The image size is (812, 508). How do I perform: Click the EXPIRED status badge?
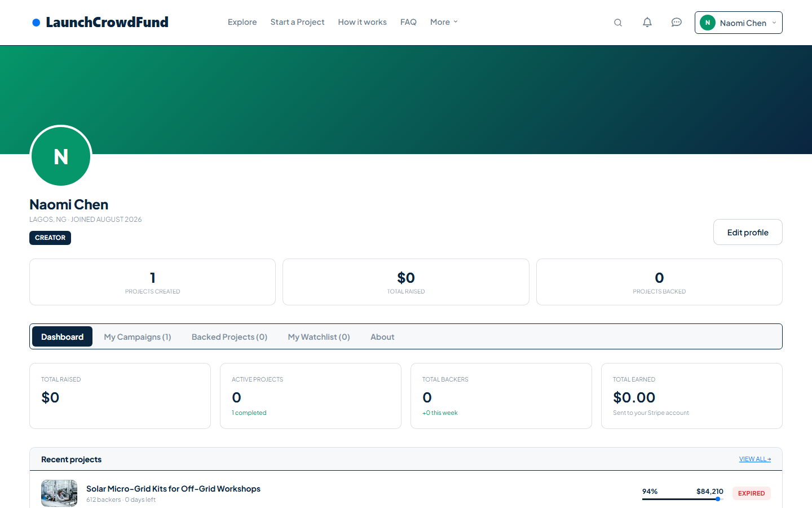coord(752,493)
